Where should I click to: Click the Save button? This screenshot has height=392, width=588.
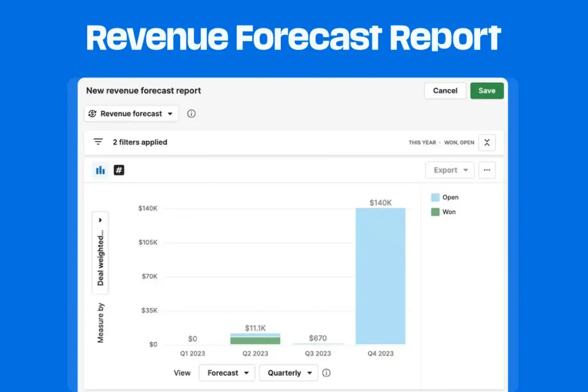[x=487, y=91]
